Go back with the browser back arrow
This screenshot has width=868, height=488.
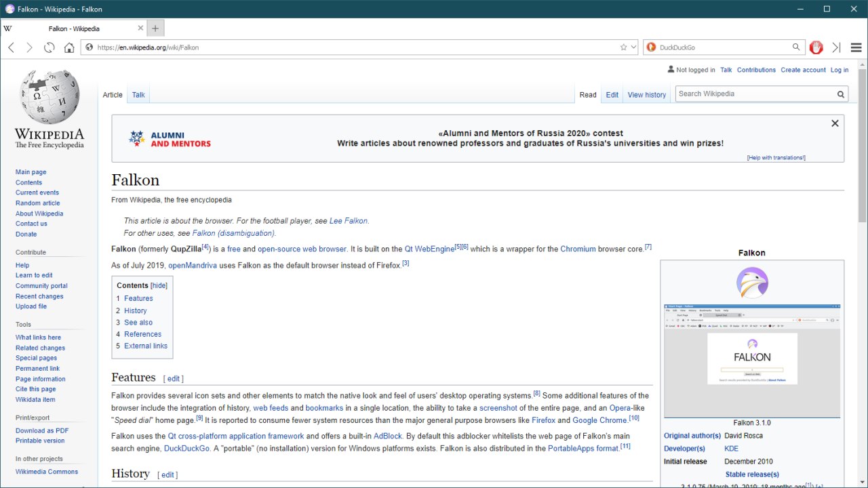click(x=11, y=47)
